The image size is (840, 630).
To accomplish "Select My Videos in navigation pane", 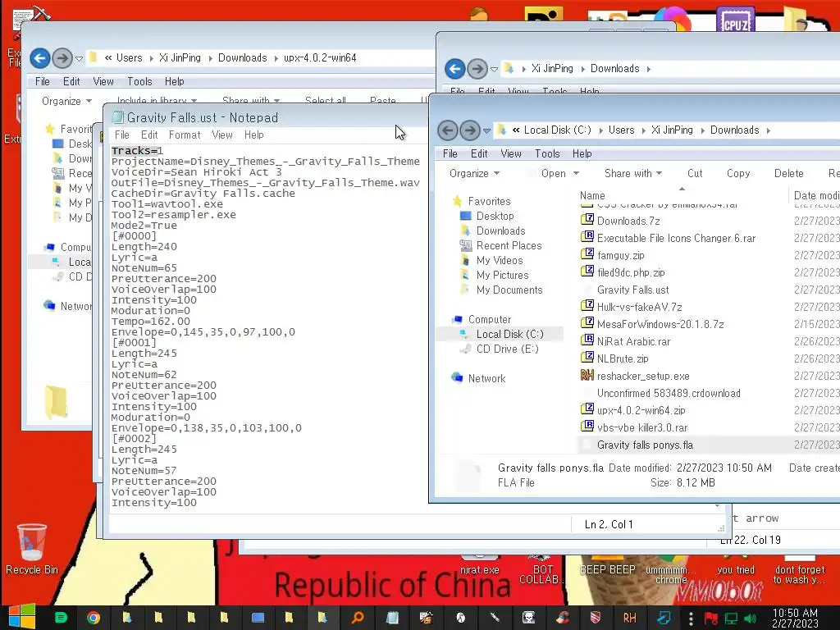I will pos(500,260).
